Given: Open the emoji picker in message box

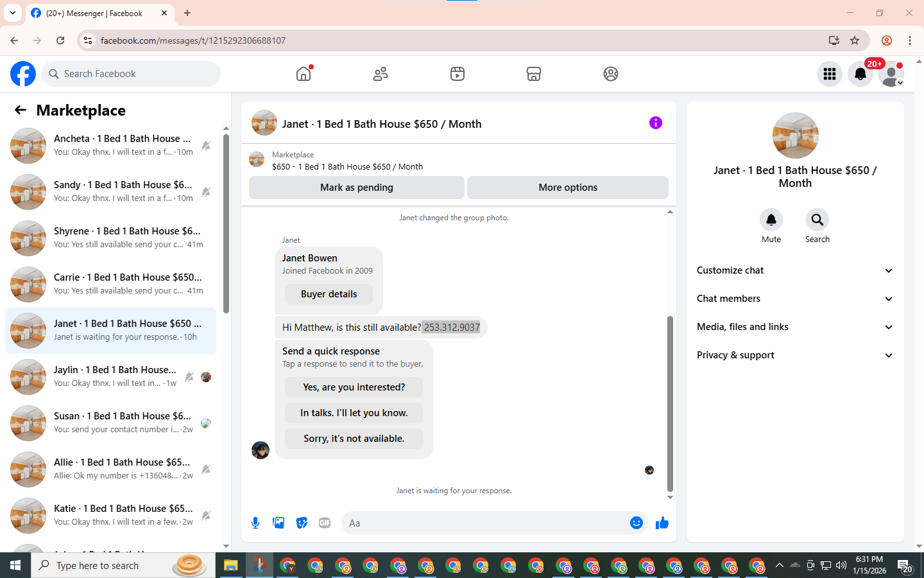Looking at the screenshot, I should tap(637, 523).
